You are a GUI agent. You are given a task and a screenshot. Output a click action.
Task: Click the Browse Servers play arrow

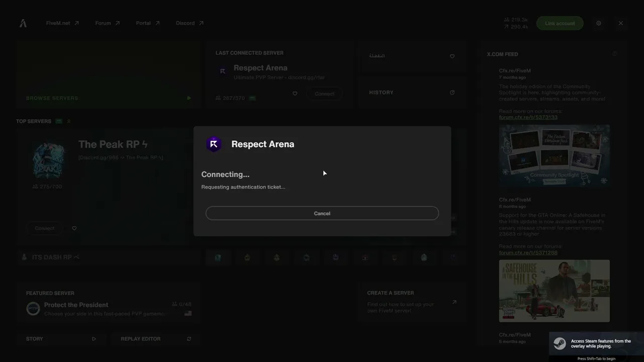pyautogui.click(x=189, y=98)
